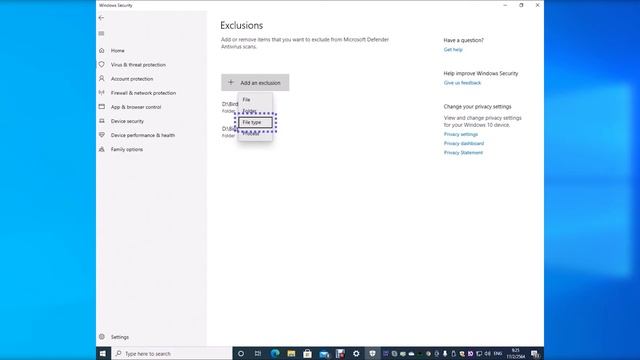Click the Device performance & health heart icon
This screenshot has width=640, height=360.
pyautogui.click(x=102, y=135)
